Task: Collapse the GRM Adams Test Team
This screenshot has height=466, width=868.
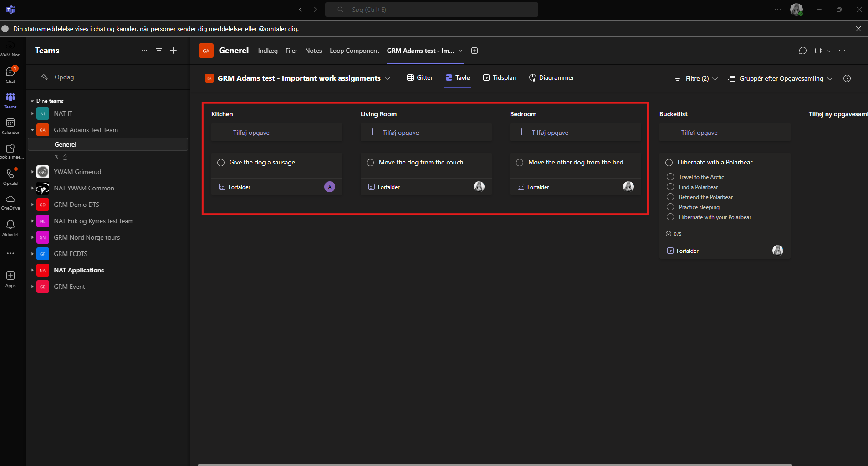Action: (32, 130)
